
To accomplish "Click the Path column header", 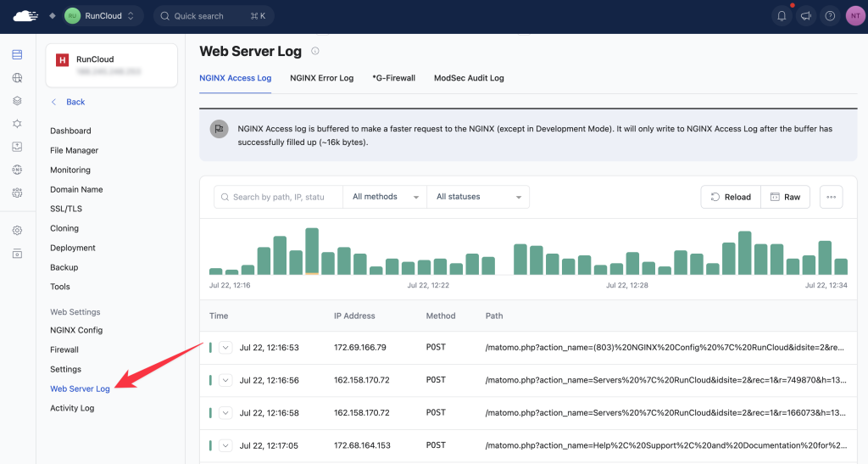I will pos(494,316).
